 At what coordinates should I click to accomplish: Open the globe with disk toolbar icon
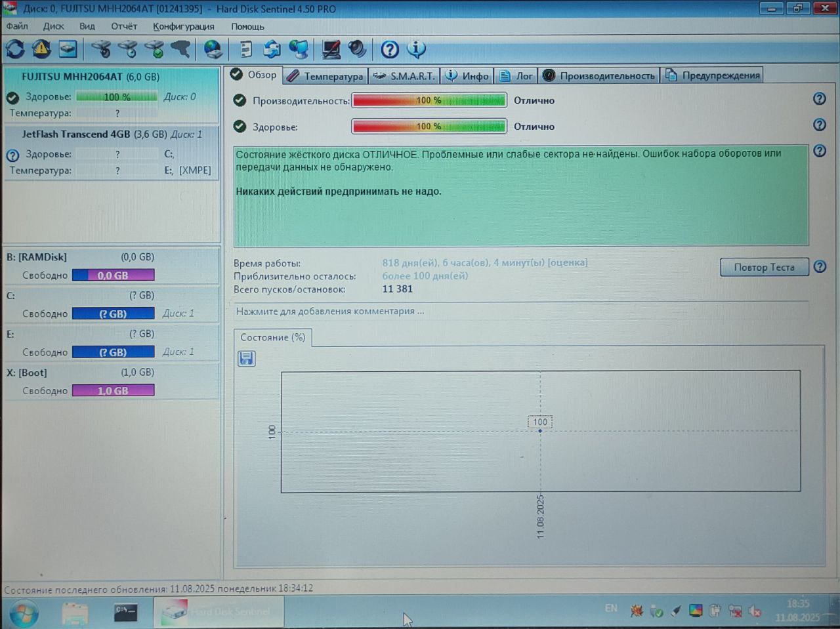[213, 49]
